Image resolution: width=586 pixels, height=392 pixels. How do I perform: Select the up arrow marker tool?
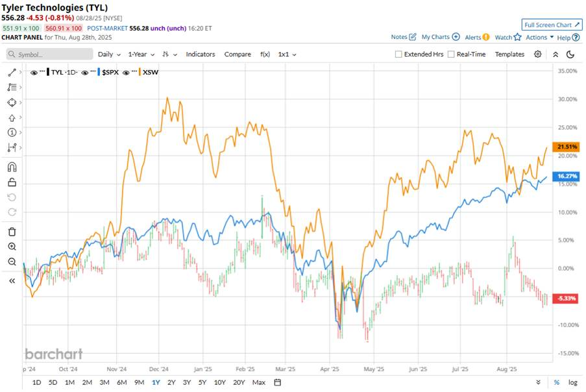pyautogui.click(x=12, y=117)
